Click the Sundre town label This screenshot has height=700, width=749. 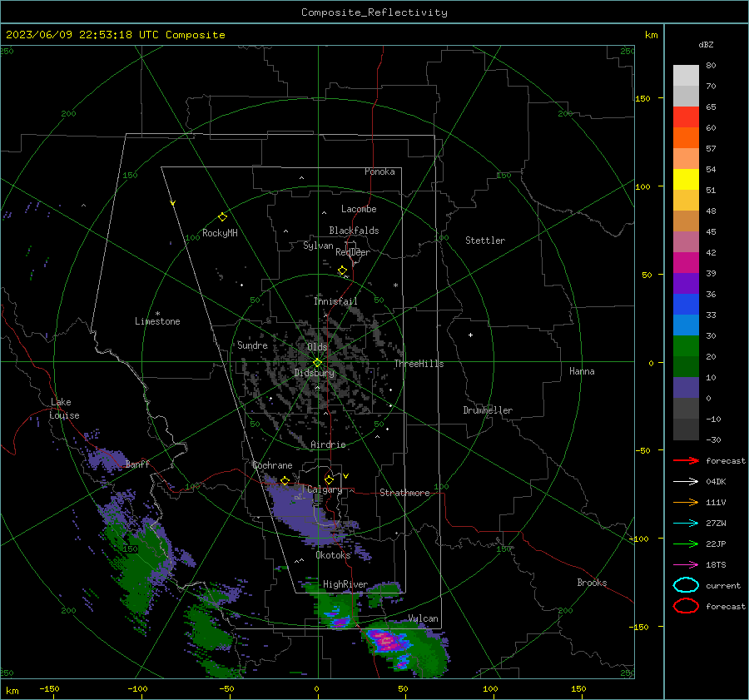click(x=252, y=345)
